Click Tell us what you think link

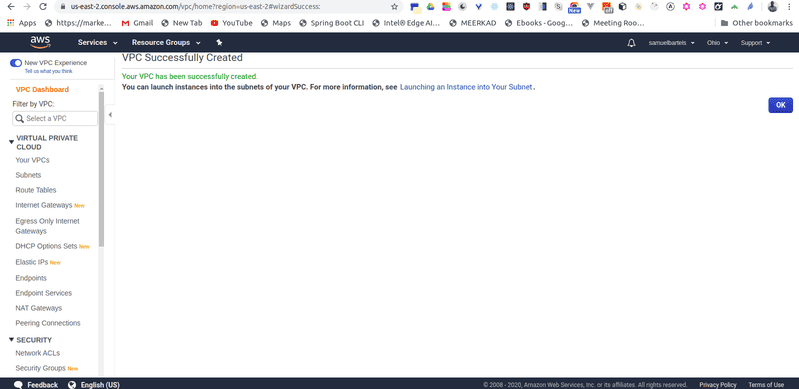pyautogui.click(x=48, y=71)
